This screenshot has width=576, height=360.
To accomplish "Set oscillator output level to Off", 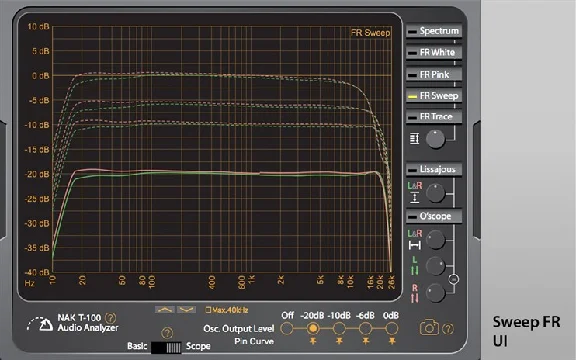I will tap(287, 328).
